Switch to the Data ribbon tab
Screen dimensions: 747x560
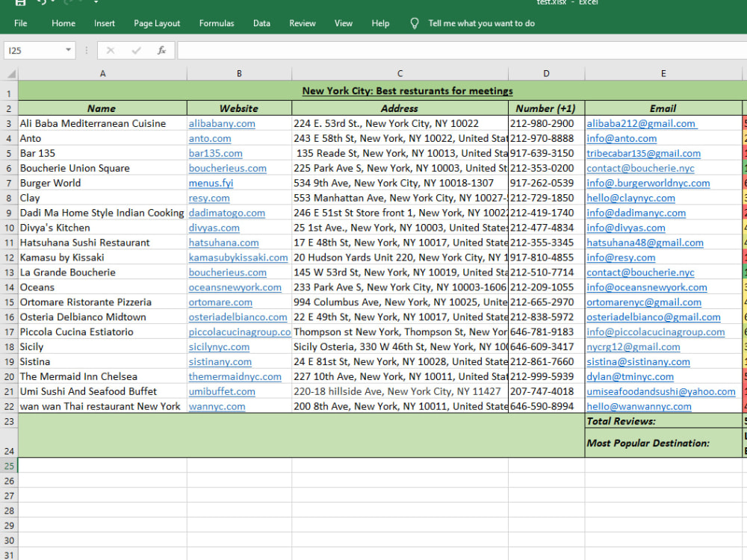pos(261,23)
